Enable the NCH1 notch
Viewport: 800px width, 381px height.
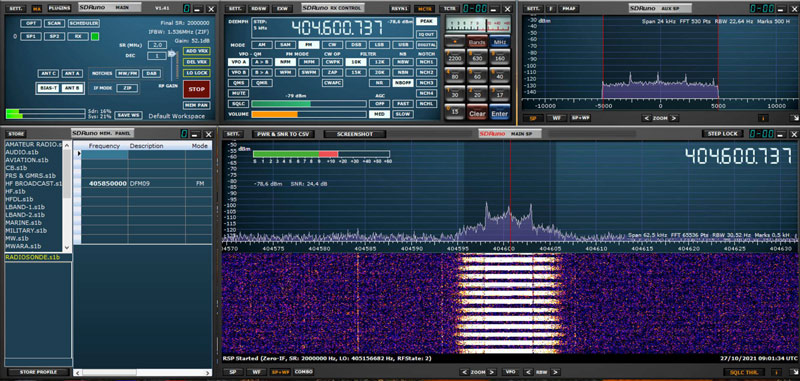(427, 62)
